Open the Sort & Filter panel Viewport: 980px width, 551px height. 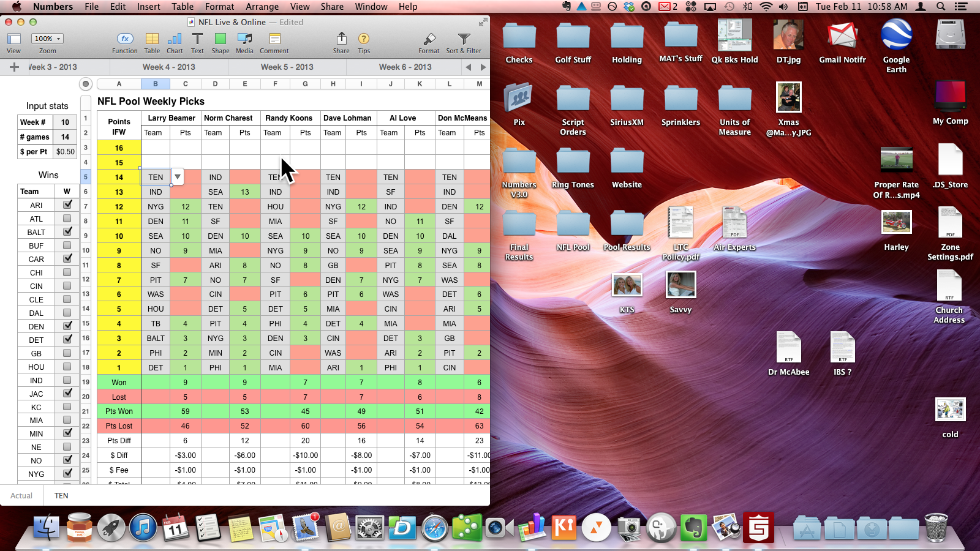(x=464, y=39)
